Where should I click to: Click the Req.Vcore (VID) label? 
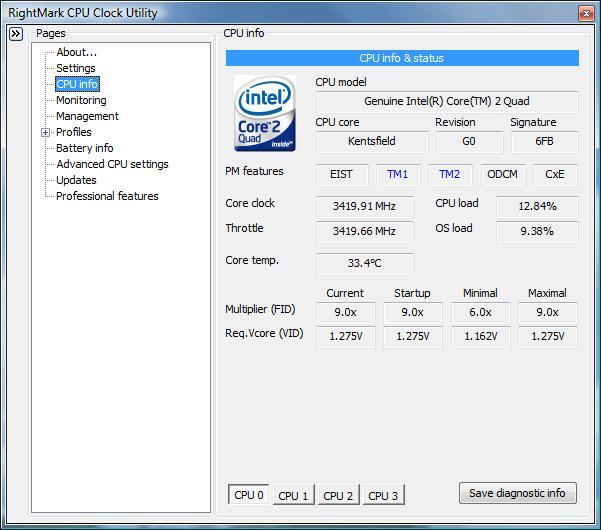point(264,333)
